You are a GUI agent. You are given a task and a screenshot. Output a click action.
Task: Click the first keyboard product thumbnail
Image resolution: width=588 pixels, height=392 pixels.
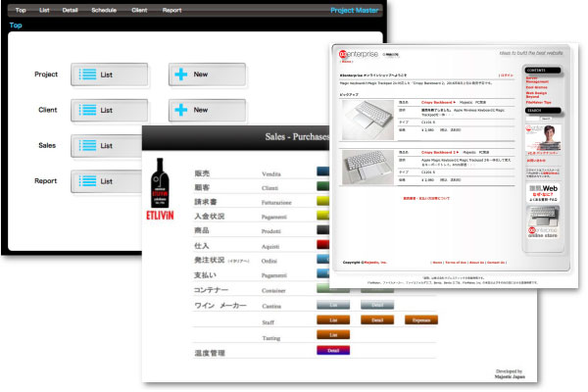(367, 120)
